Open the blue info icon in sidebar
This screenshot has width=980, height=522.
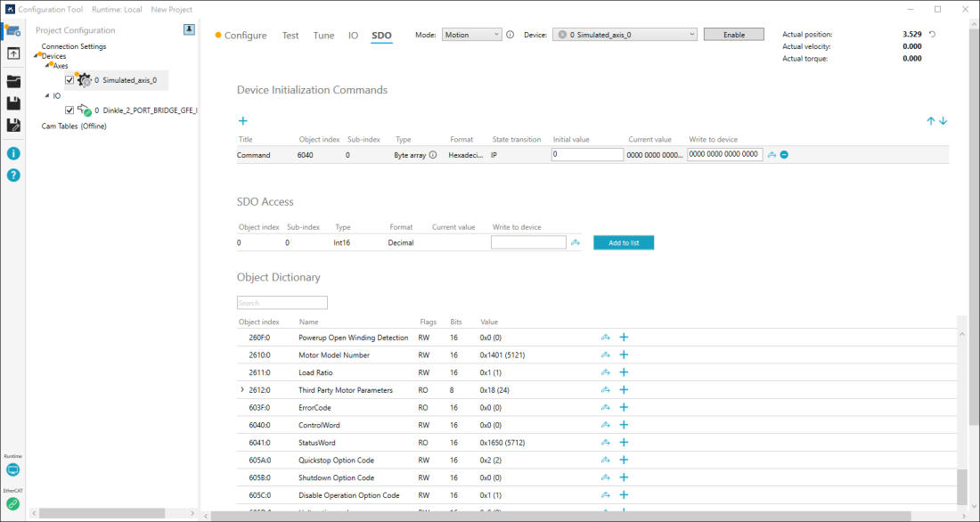[x=13, y=153]
